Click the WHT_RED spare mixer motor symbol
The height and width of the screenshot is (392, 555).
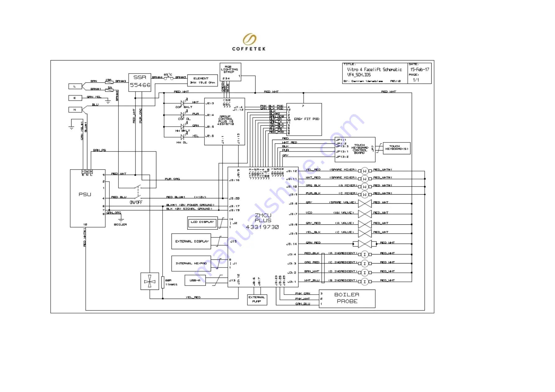(365, 179)
